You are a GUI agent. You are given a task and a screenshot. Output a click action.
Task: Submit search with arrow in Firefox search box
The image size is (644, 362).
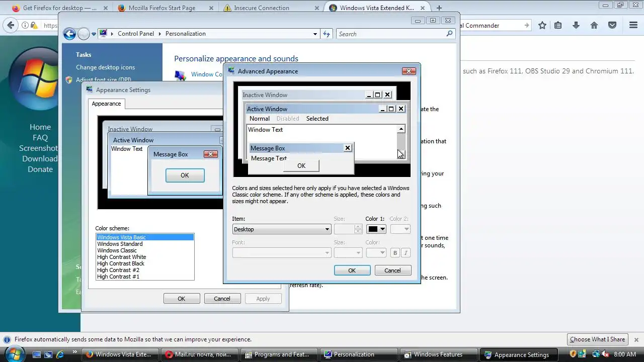click(526, 25)
